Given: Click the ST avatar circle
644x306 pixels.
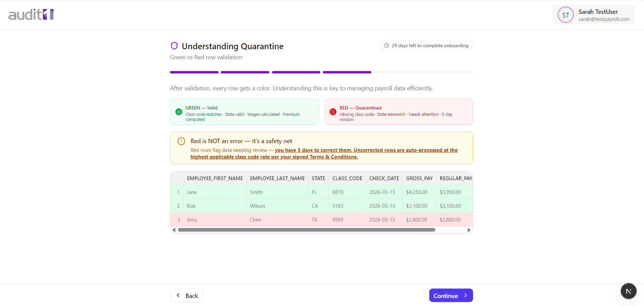Looking at the screenshot, I should coord(566,15).
